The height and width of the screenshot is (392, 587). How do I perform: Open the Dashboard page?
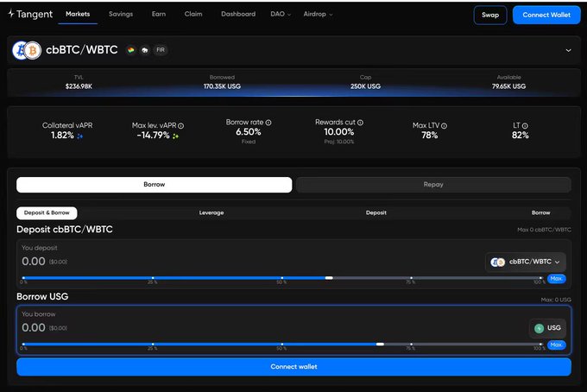coord(238,14)
